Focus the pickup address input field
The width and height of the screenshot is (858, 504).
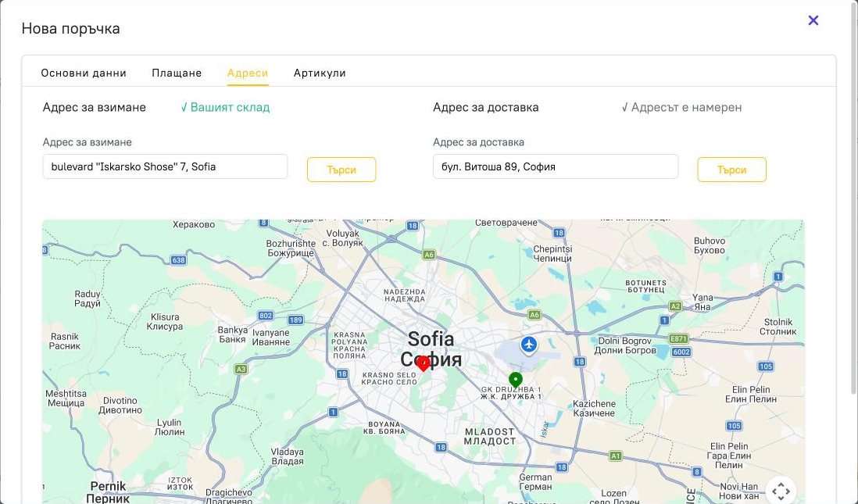point(165,166)
